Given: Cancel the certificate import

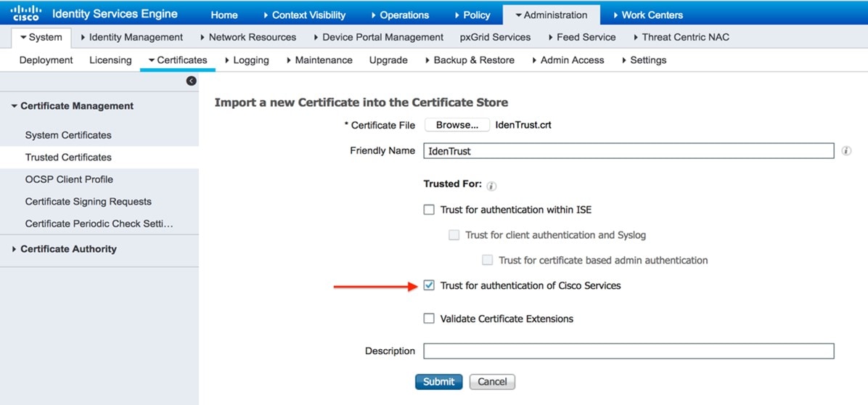Looking at the screenshot, I should (492, 382).
